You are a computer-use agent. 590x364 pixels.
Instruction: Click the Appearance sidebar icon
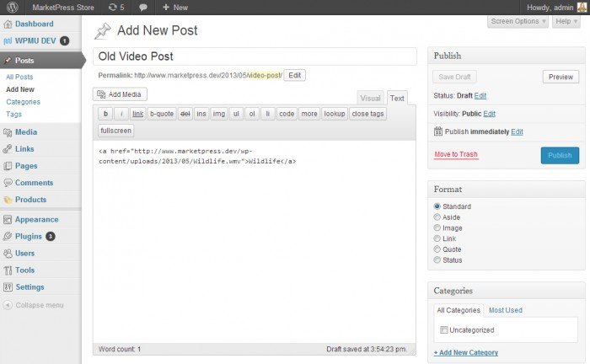8,220
